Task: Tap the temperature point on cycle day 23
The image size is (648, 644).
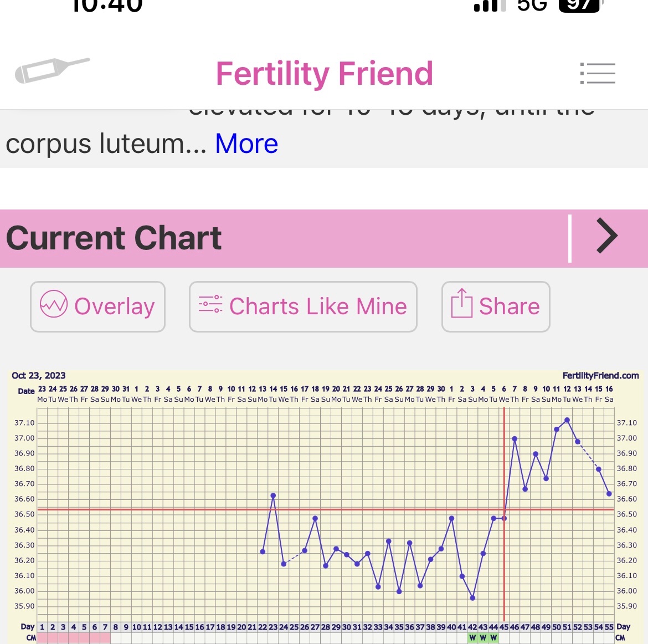Action: (x=273, y=495)
